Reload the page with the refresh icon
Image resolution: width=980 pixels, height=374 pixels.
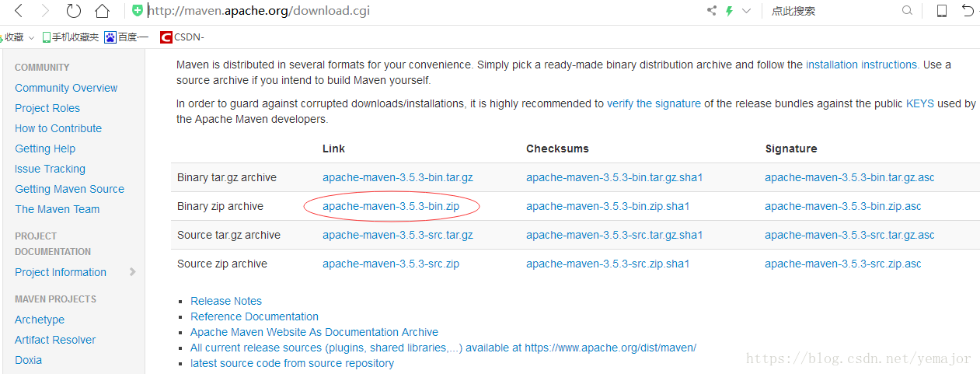tap(73, 11)
